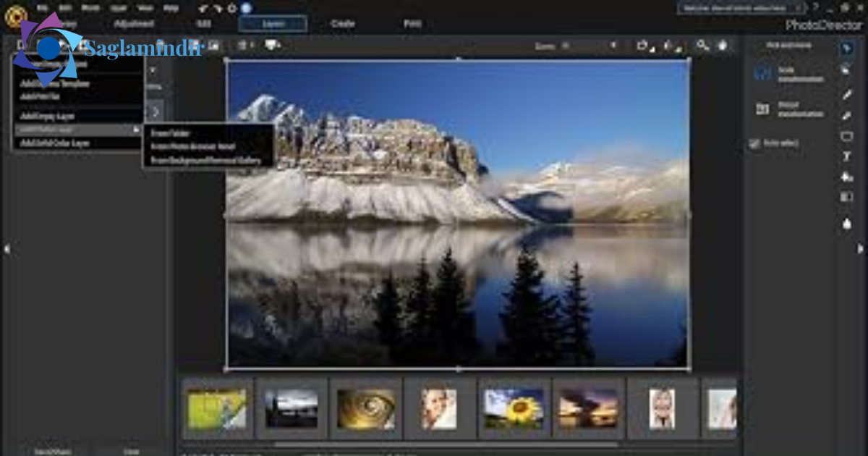Open the Zoom level dropdown
Image resolution: width=868 pixels, height=456 pixels.
tap(613, 46)
